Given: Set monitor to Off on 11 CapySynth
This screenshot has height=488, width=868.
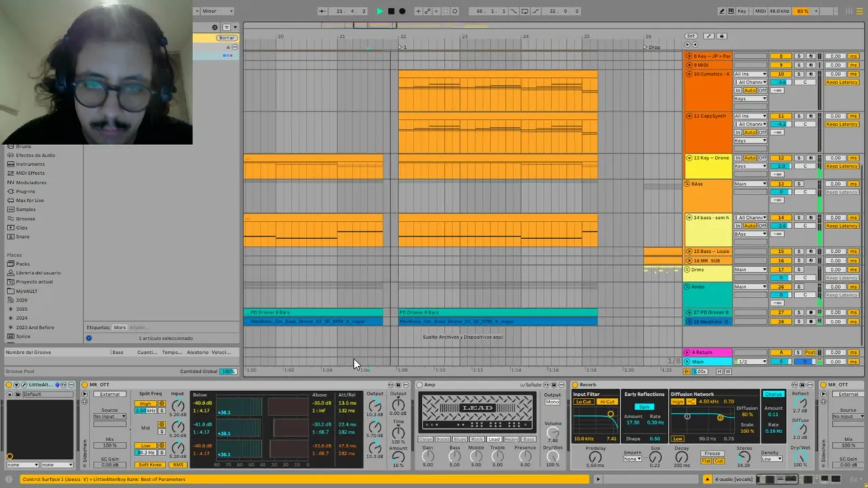Looking at the screenshot, I should [762, 133].
